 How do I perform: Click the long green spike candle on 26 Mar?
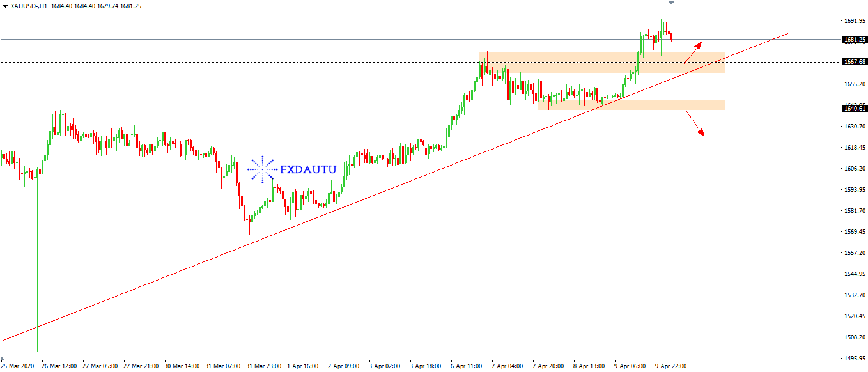tap(38, 268)
